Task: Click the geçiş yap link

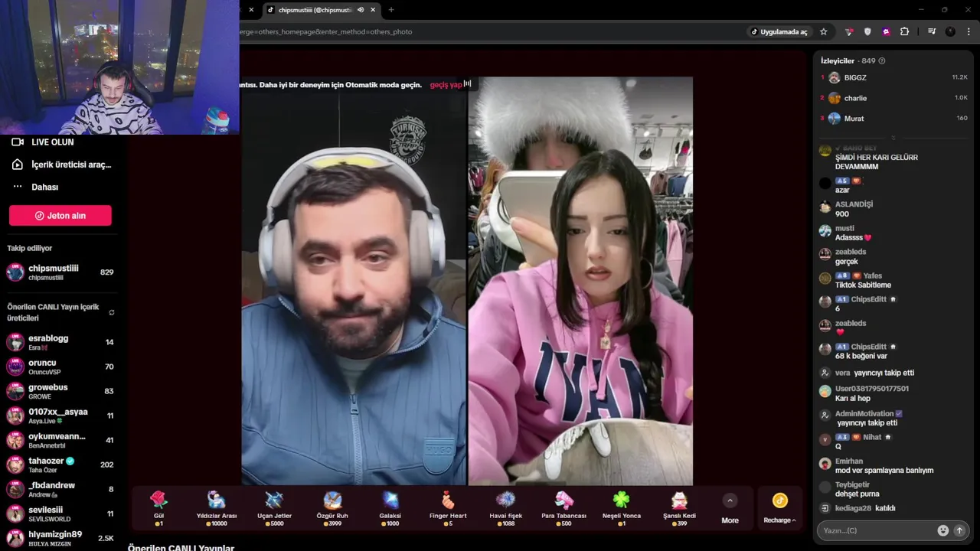Action: (x=446, y=85)
